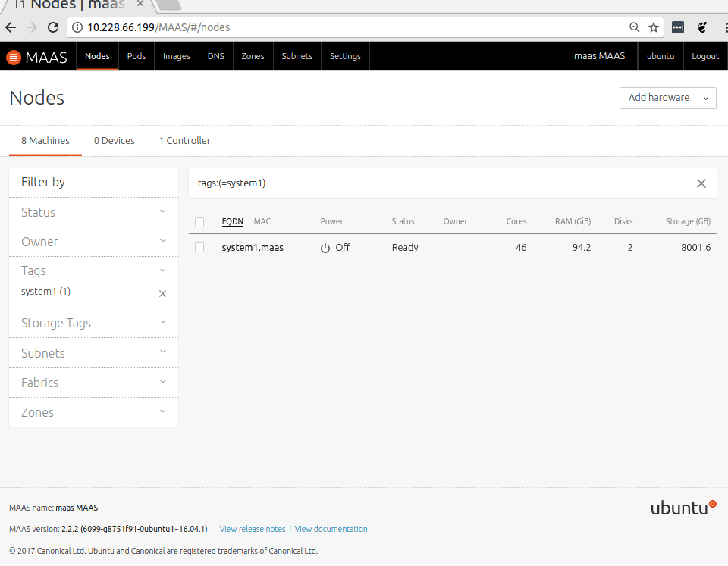
Task: Open Settings in top navigation
Action: pyautogui.click(x=345, y=56)
